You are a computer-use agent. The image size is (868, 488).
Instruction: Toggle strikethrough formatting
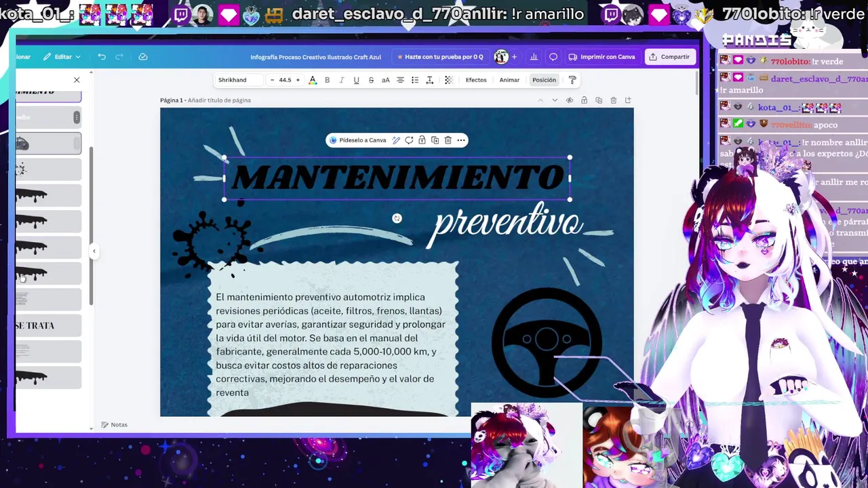point(371,80)
